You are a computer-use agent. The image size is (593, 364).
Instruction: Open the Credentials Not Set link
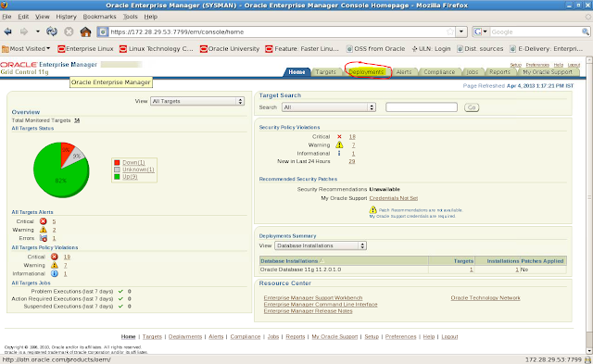pos(393,198)
